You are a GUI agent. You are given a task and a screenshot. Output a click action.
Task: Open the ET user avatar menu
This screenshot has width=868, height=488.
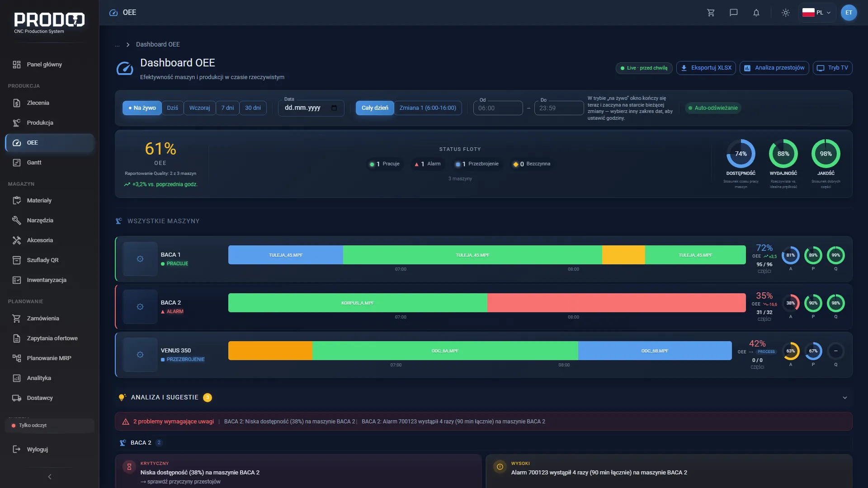tap(849, 13)
